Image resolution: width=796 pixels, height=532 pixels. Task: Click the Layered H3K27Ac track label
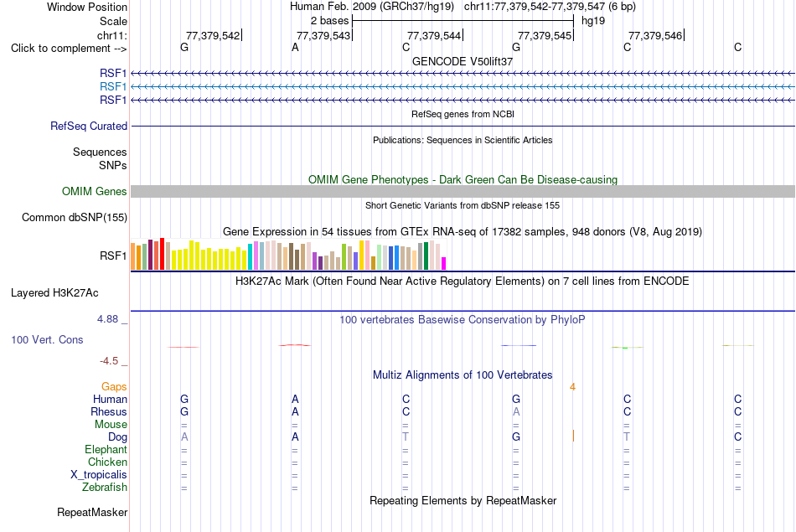tap(54, 293)
